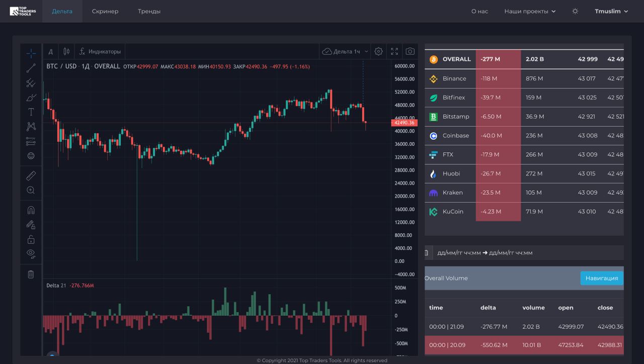The height and width of the screenshot is (364, 644).
Task: Open the pitchfork drawing tool
Action: point(31,83)
